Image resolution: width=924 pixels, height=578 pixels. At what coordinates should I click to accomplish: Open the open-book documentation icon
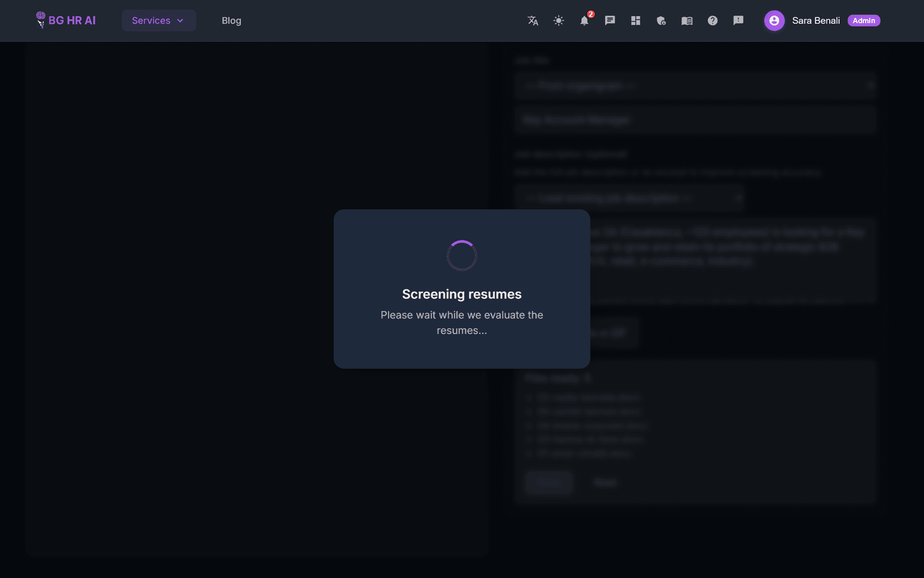(x=687, y=21)
